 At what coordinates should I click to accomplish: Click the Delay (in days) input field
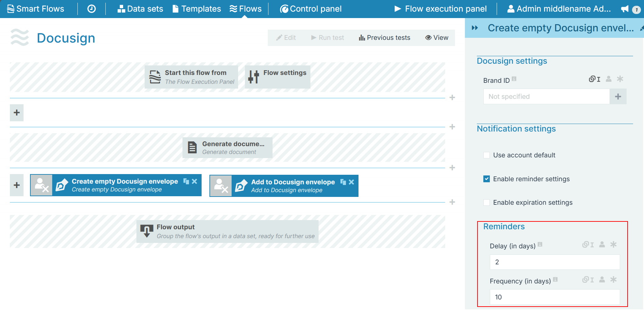555,262
